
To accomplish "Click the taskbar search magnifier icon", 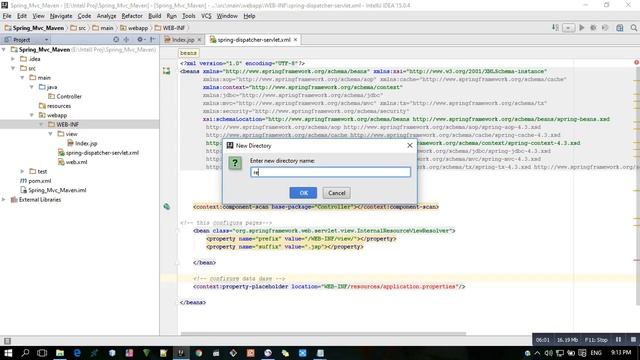I will pyautogui.click(x=25, y=353).
